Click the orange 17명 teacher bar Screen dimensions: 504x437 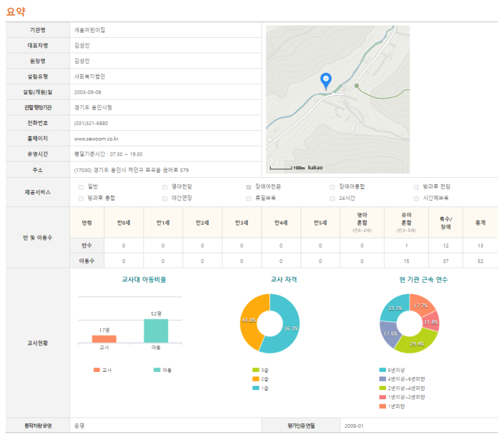click(104, 339)
